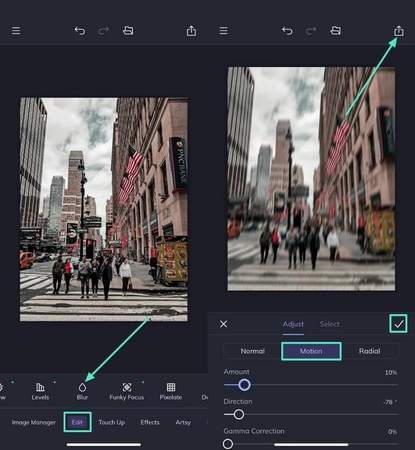Select the Blur droplet tool
The height and width of the screenshot is (450, 415).
[x=82, y=391]
